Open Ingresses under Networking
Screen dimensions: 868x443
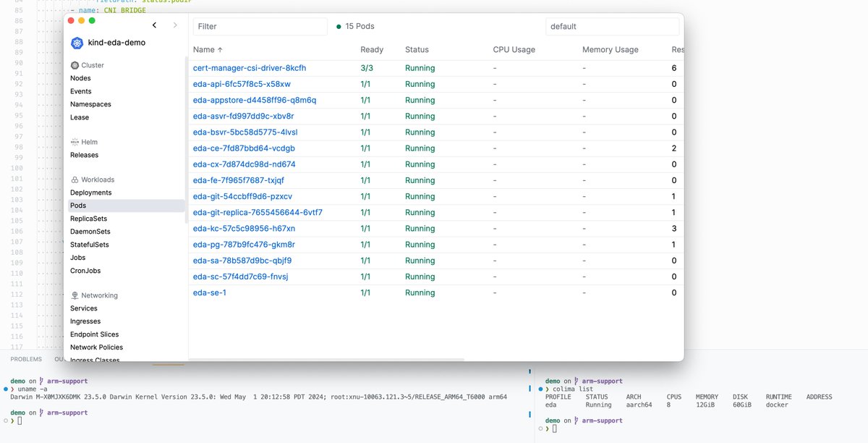point(85,321)
